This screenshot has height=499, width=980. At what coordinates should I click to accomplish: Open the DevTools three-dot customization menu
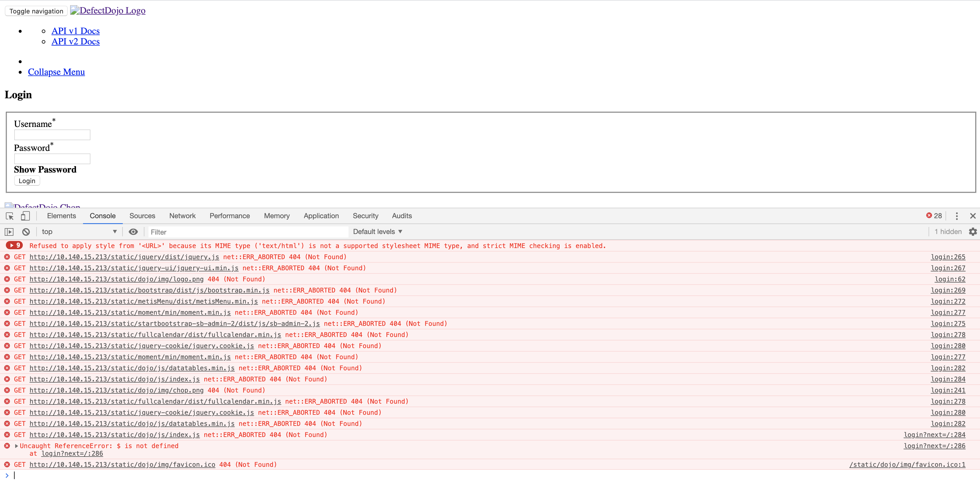(957, 216)
